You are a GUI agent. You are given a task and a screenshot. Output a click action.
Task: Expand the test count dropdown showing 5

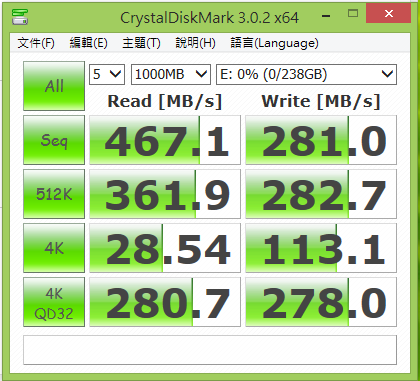click(107, 74)
